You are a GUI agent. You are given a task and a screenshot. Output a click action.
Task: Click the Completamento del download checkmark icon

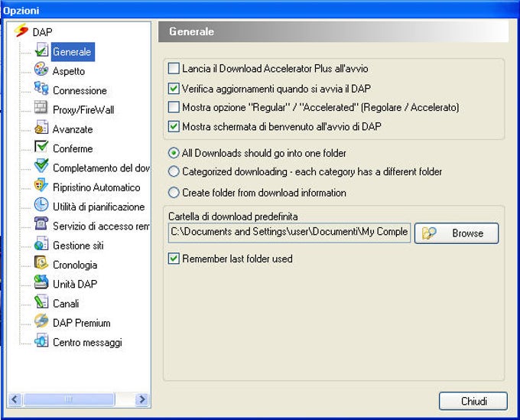click(41, 166)
